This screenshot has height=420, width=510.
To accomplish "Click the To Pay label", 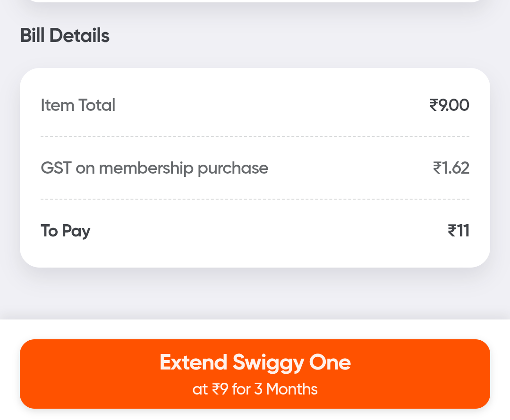I will click(65, 231).
